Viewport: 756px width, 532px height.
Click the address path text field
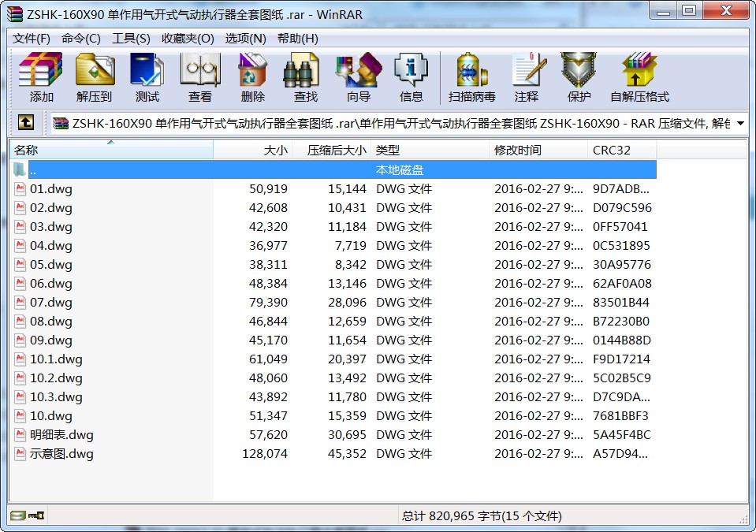400,124
